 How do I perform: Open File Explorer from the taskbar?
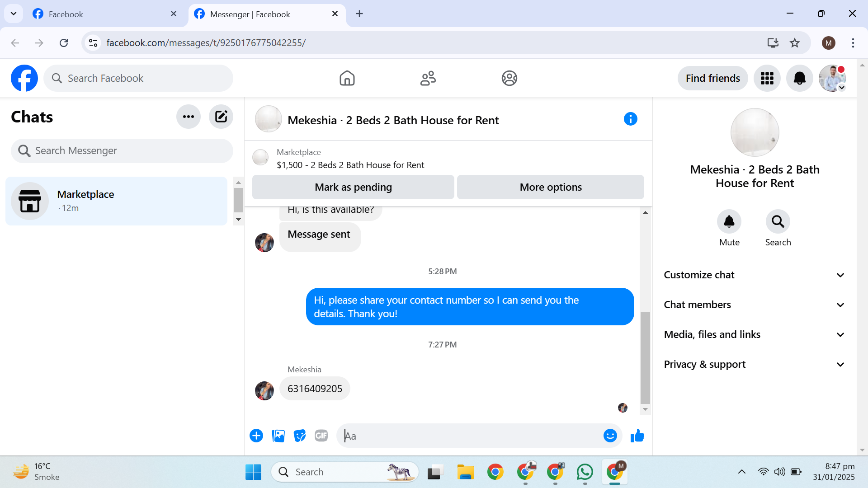click(x=465, y=472)
